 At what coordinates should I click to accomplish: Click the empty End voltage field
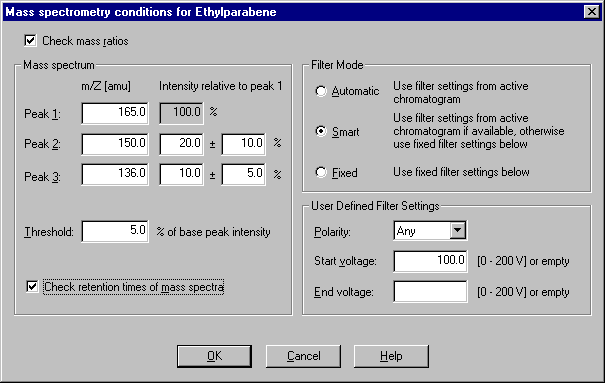pyautogui.click(x=430, y=291)
